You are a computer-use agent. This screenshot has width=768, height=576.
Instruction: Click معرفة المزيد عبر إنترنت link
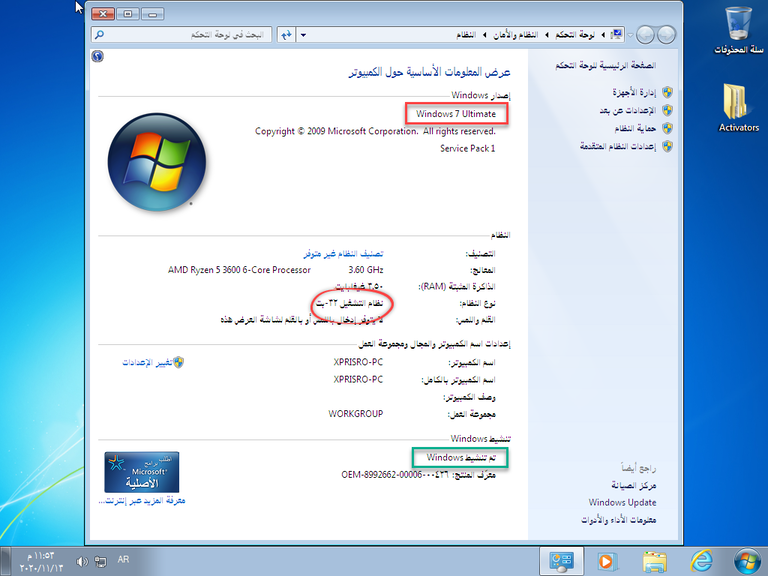tap(142, 501)
